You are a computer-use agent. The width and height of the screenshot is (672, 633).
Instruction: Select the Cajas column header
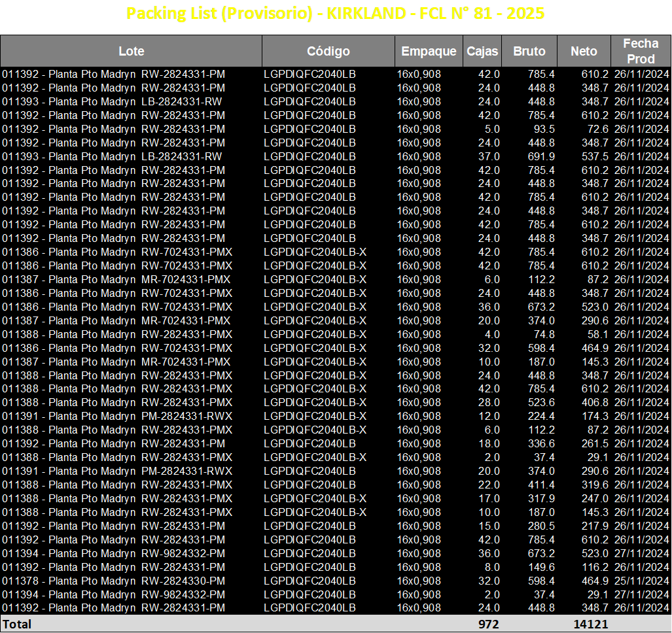(482, 51)
